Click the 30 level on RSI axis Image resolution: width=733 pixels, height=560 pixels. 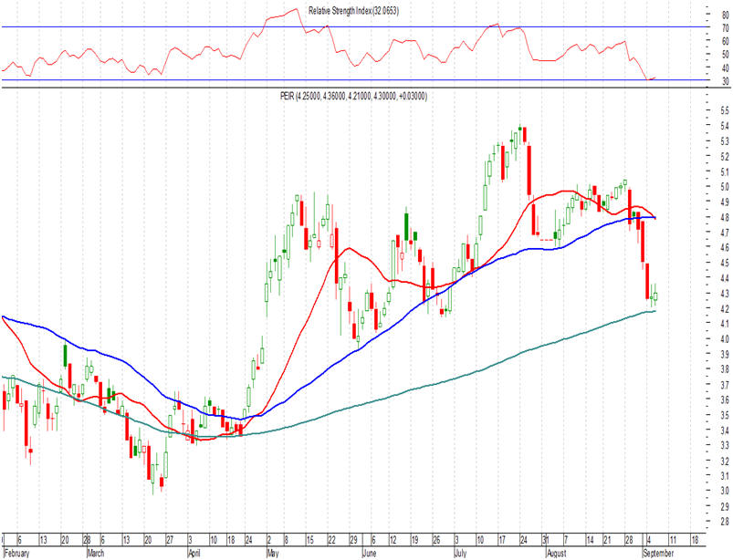725,82
